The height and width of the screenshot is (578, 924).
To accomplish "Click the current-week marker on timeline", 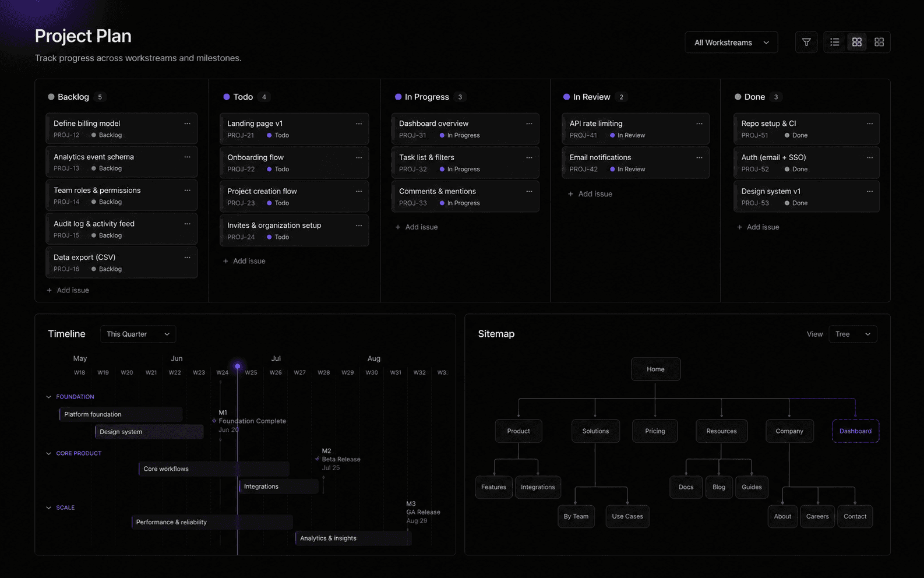I will point(238,366).
